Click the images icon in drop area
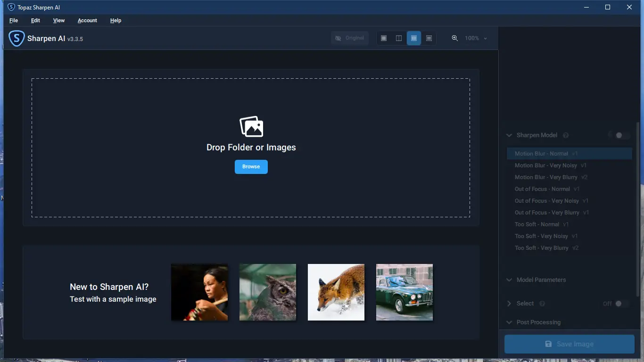The width and height of the screenshot is (644, 362). click(x=251, y=126)
